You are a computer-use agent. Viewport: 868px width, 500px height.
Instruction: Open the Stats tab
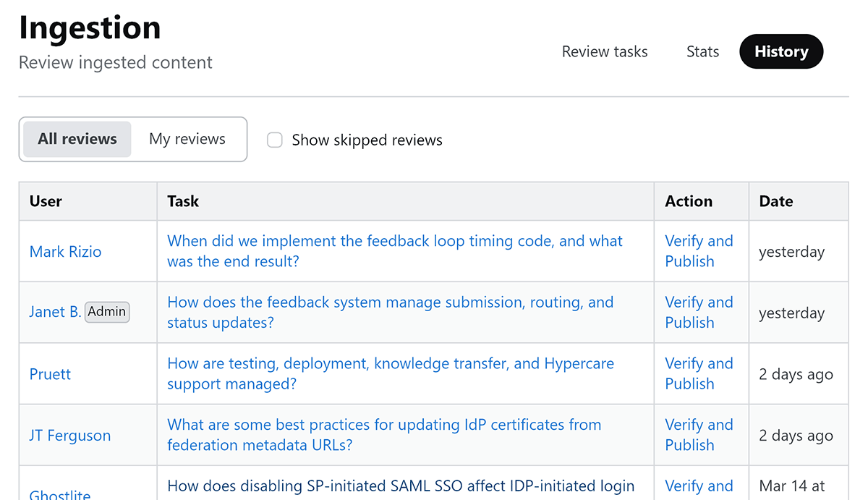(702, 52)
